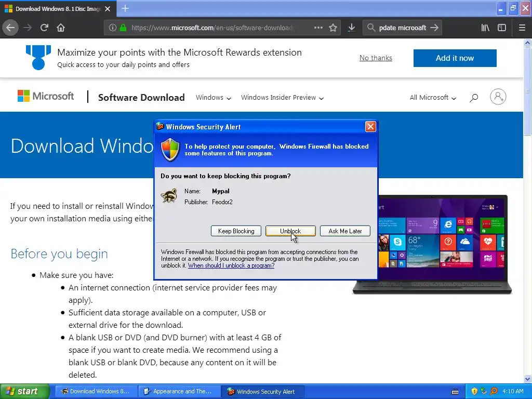Image resolution: width=532 pixels, height=399 pixels.
Task: Go back with the browser back arrow
Action: 10,28
